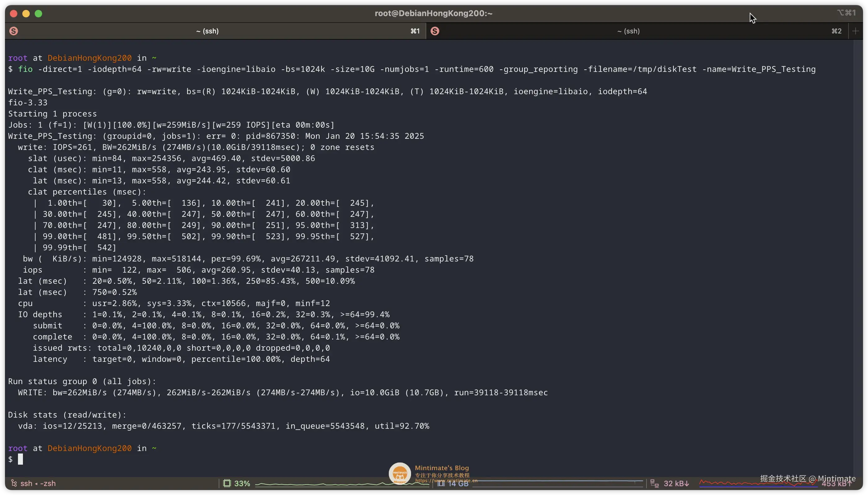Click the session icon on second ssh tab
This screenshot has width=868, height=495.
(x=435, y=31)
